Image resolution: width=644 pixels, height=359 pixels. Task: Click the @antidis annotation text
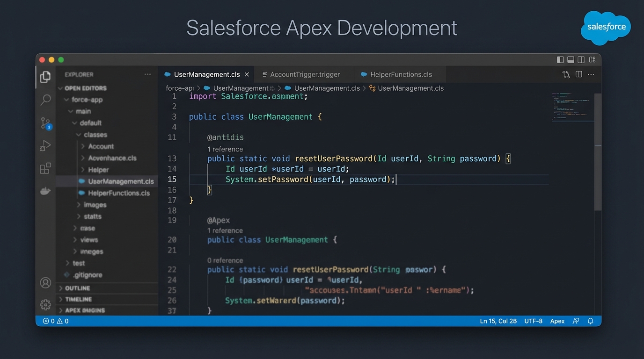(x=226, y=137)
